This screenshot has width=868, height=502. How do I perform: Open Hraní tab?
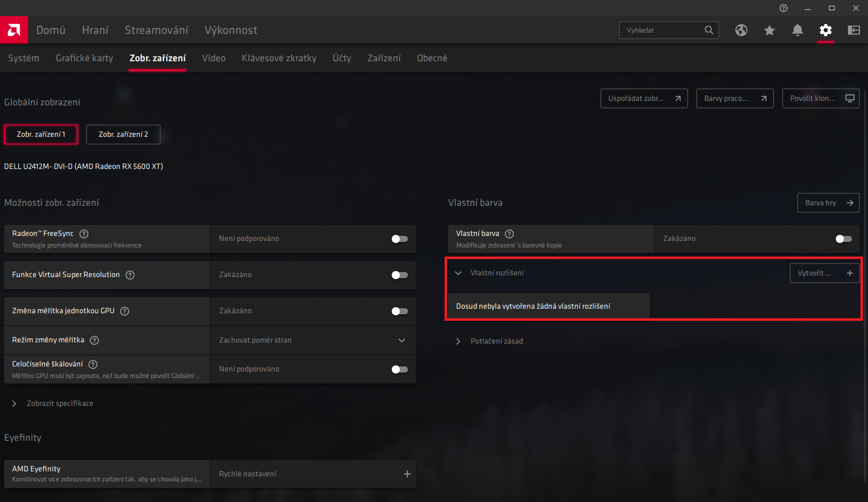95,30
